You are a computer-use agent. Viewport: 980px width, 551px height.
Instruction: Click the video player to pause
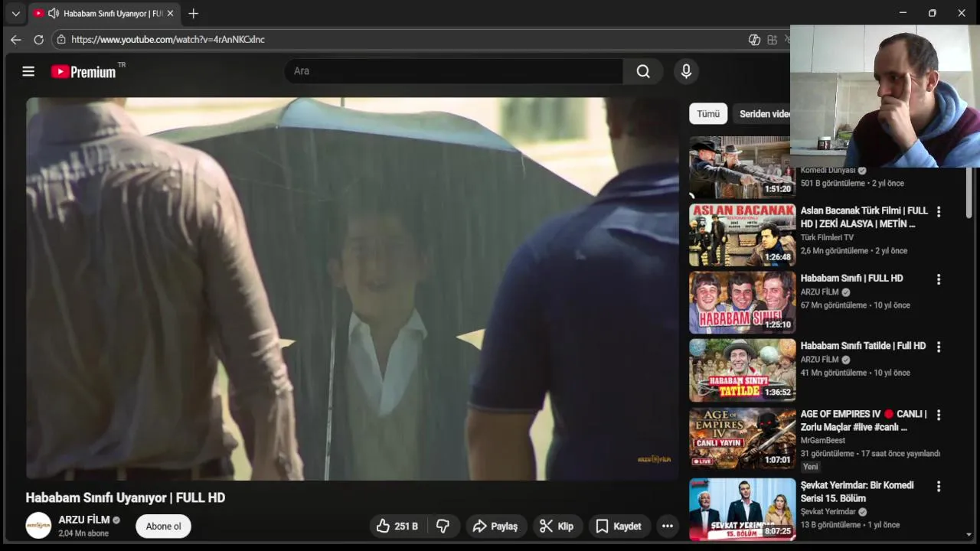pos(352,289)
